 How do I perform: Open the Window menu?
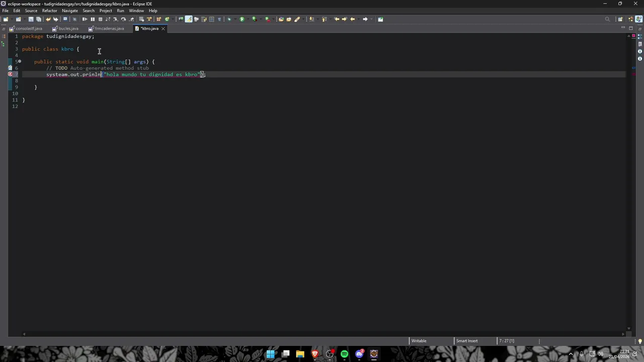point(136,11)
